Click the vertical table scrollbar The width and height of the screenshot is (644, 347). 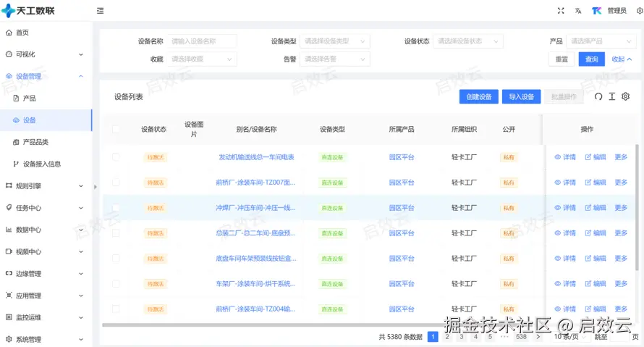(637, 208)
